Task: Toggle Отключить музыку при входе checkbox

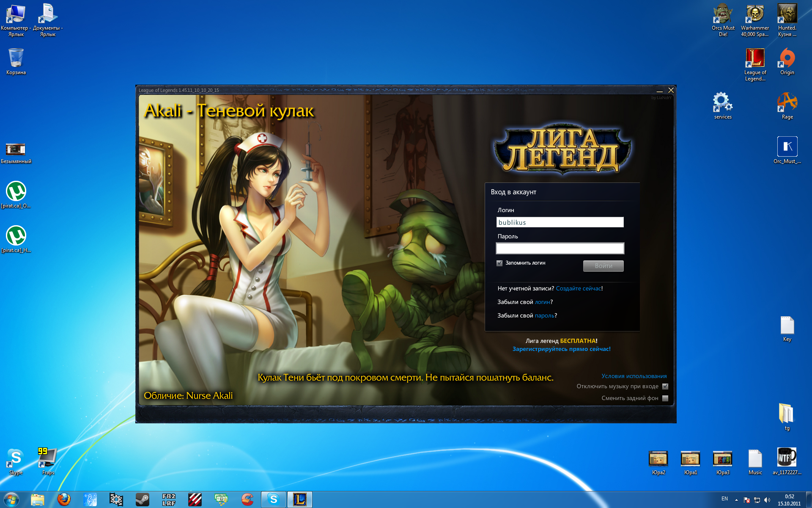Action: [665, 386]
